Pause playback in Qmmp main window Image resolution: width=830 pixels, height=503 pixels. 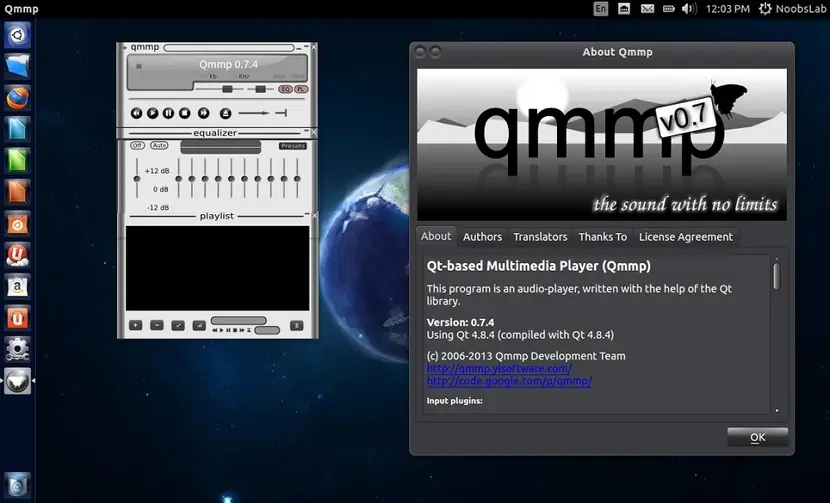point(168,113)
